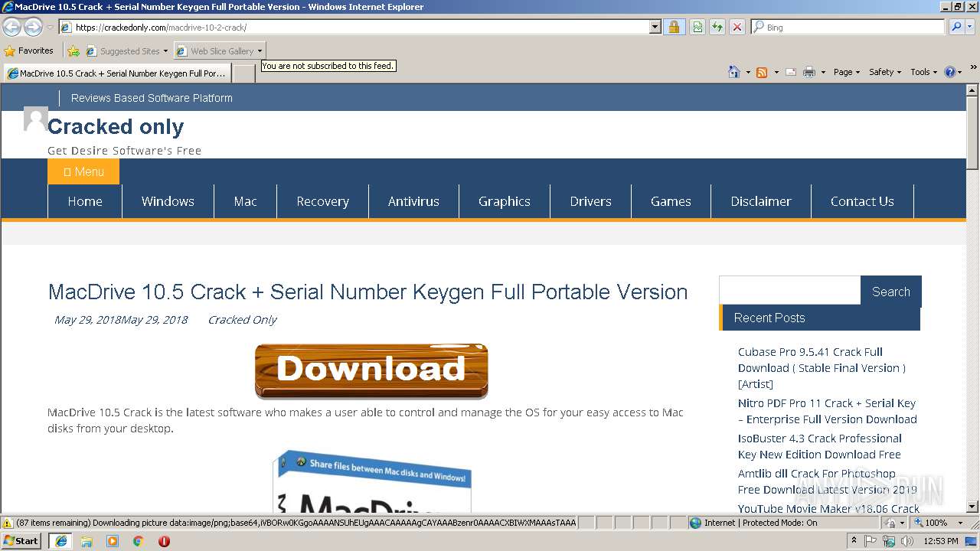
Task: Open the Windows Start menu
Action: (21, 541)
